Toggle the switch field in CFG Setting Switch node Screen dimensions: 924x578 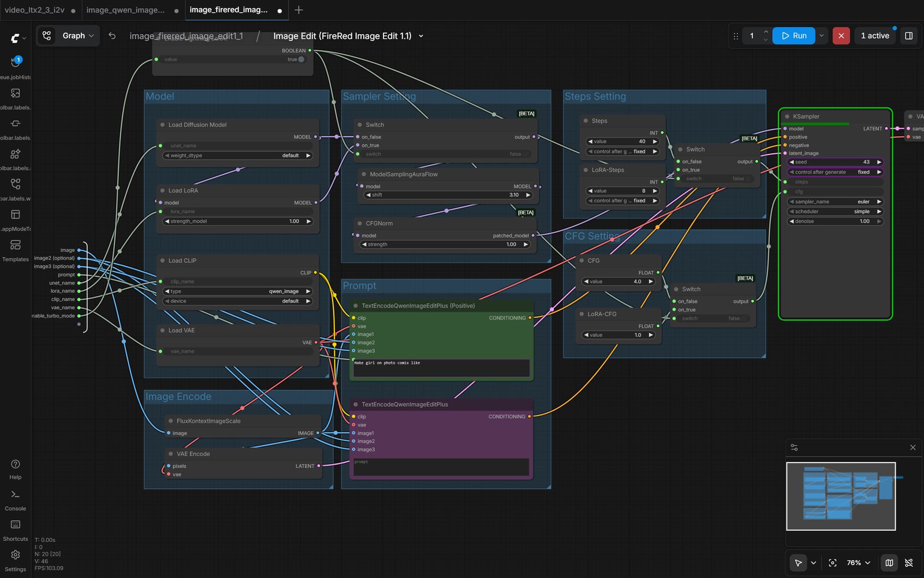[711, 318]
